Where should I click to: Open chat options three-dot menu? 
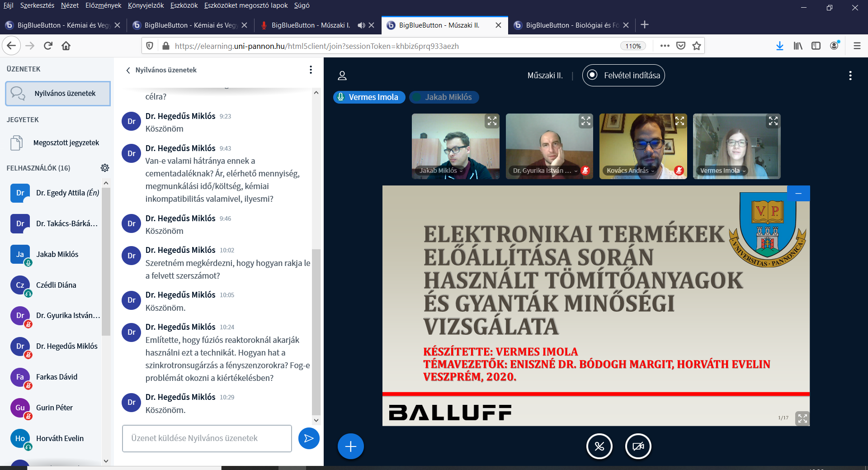[311, 70]
